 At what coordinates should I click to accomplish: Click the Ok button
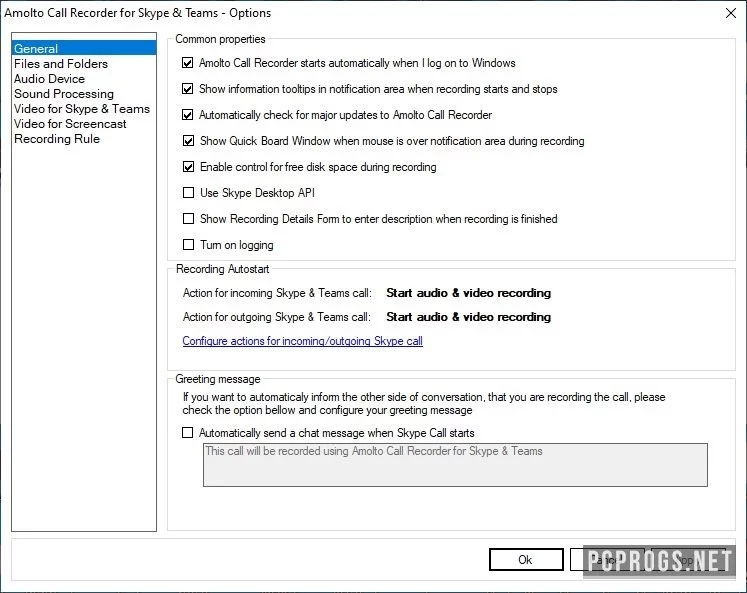526,560
